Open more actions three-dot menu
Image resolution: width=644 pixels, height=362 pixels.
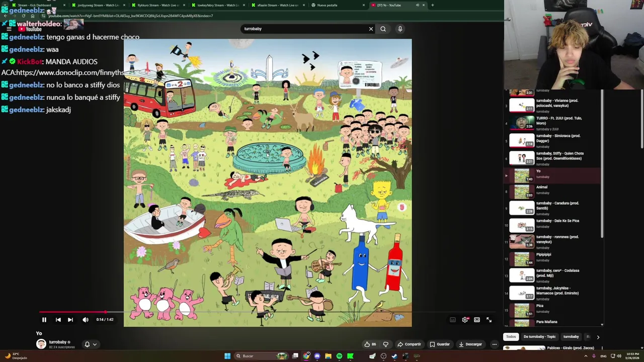(x=495, y=344)
